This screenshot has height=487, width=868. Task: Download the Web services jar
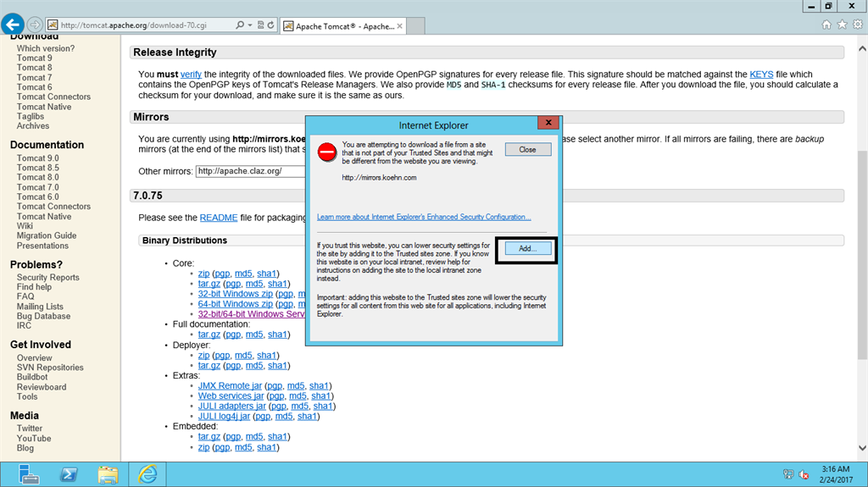click(x=231, y=396)
